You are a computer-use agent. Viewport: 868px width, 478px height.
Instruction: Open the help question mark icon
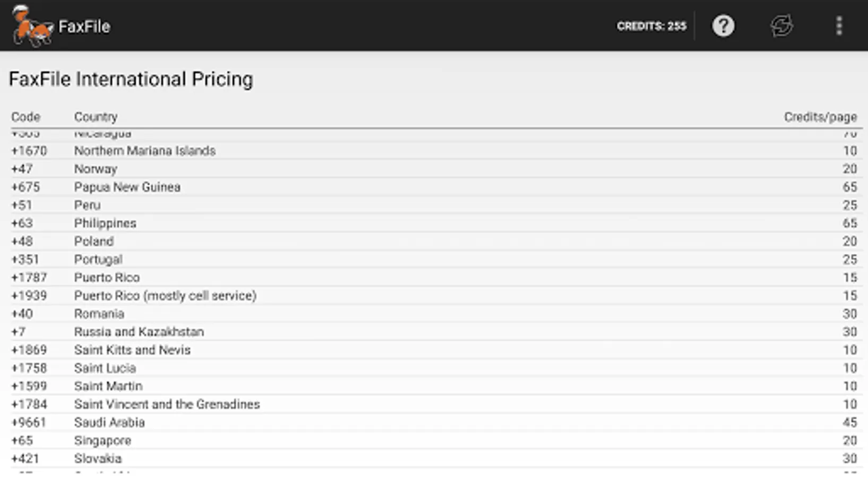coord(723,26)
